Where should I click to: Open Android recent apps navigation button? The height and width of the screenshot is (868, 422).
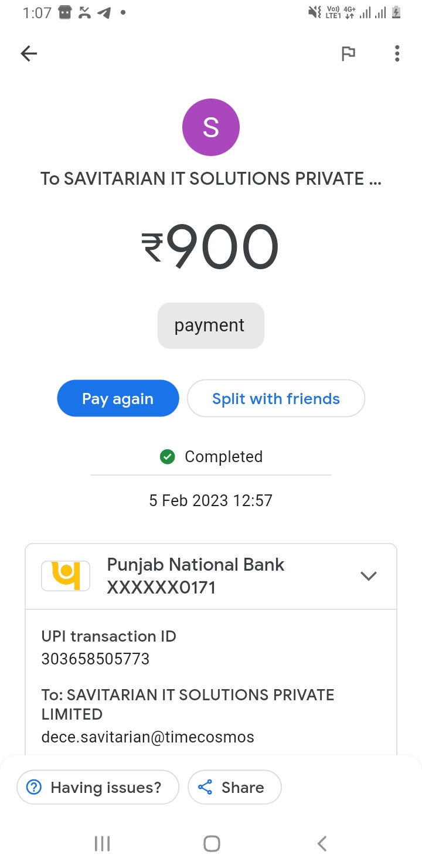coord(102,843)
